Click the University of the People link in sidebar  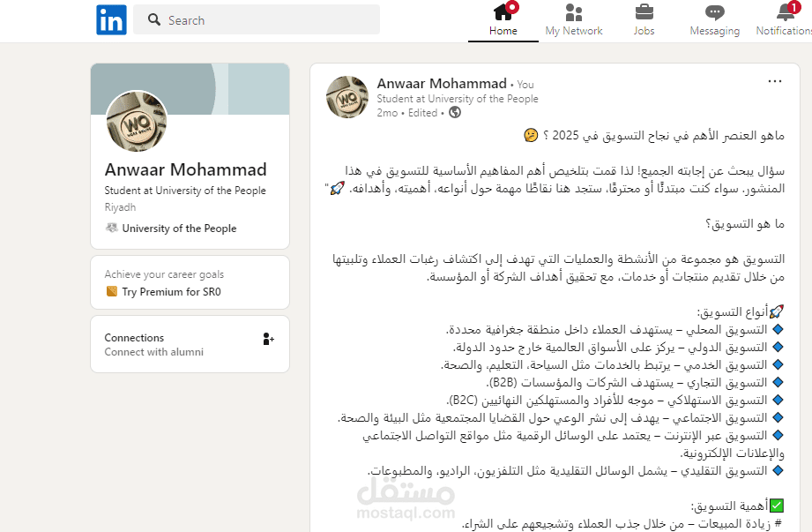[179, 229]
